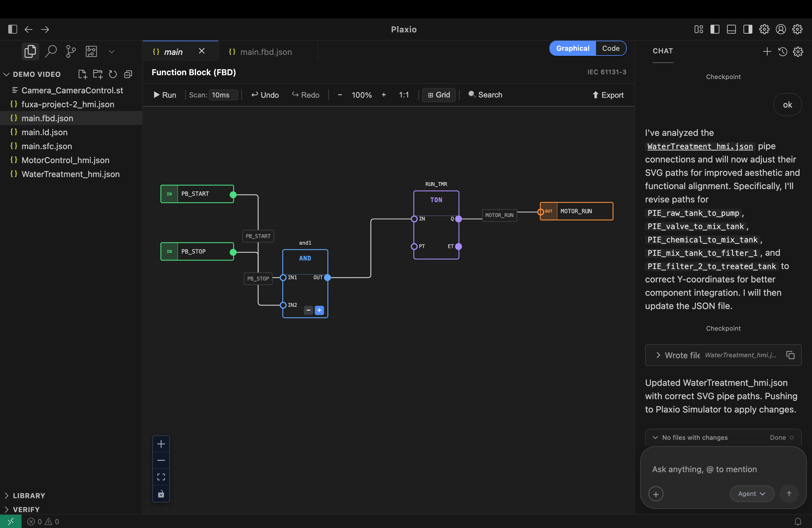Start a new chat with plus icon
812x528 pixels.
point(767,51)
